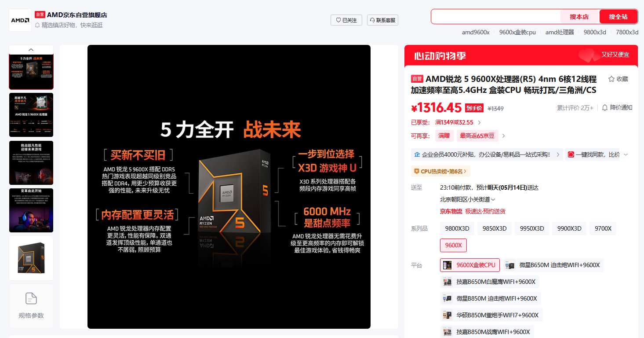Click the AMD store logo
Viewport: 644px width, 338px height.
tap(20, 20)
